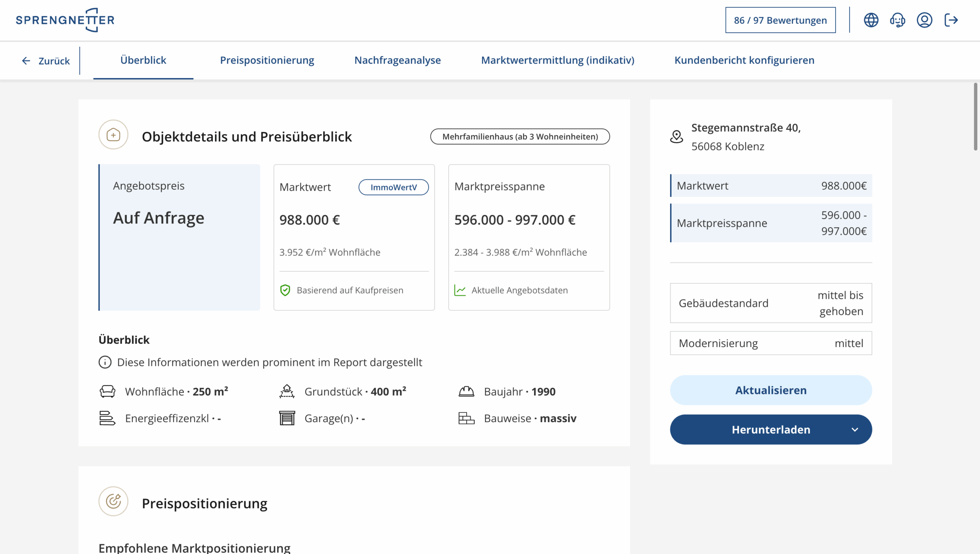Viewport: 980px width, 554px height.
Task: Click the info icon before Diese Informationen
Action: tap(105, 362)
